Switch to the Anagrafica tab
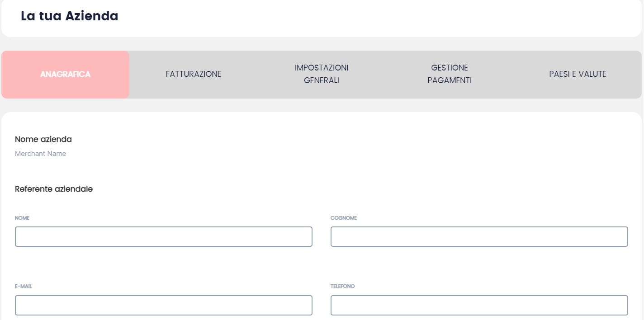This screenshot has height=320, width=644. click(65, 75)
